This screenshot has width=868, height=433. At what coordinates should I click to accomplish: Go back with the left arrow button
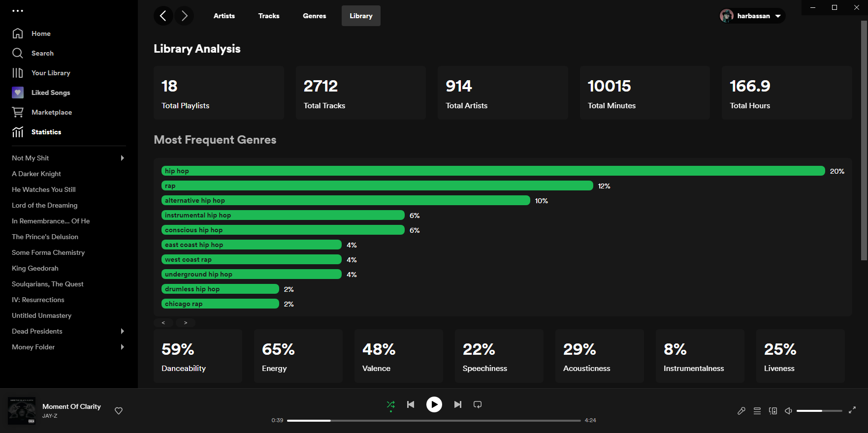pos(163,16)
